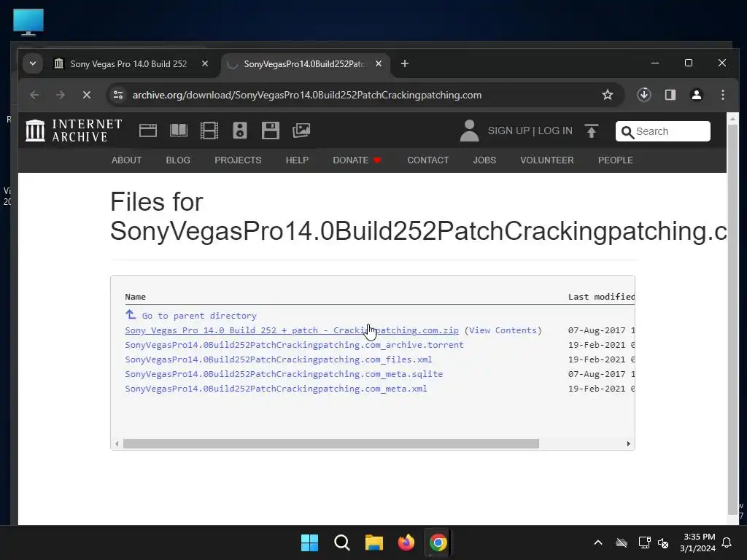This screenshot has height=560, width=747.
Task: Open the Web (Wayback) media icon
Action: pyautogui.click(x=147, y=131)
